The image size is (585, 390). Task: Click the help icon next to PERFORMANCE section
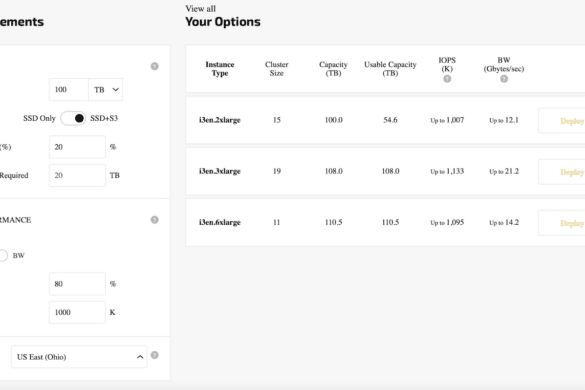point(154,219)
